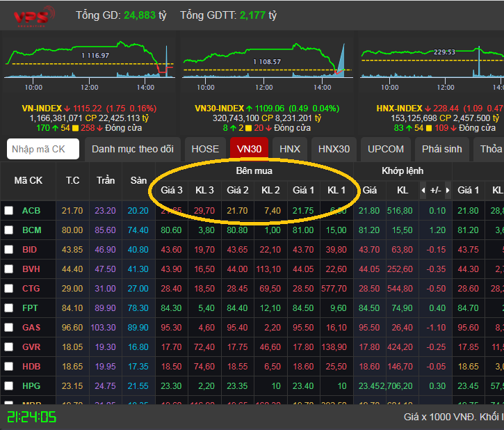
Task: Select the BCM ticker symbol
Action: click(x=32, y=230)
